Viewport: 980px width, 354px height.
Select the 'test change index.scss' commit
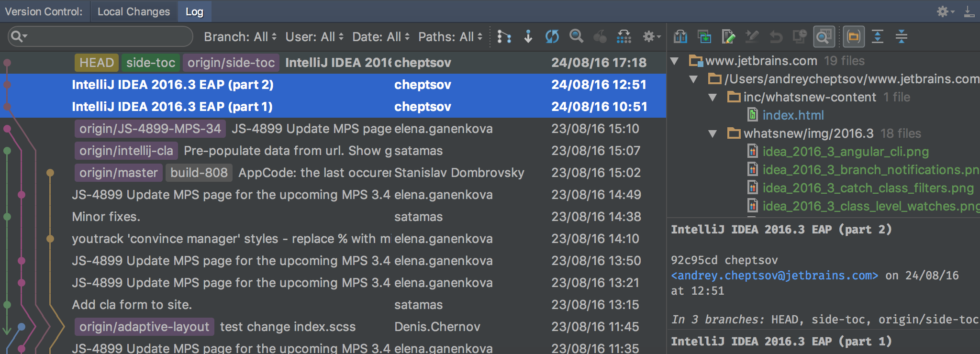(288, 327)
